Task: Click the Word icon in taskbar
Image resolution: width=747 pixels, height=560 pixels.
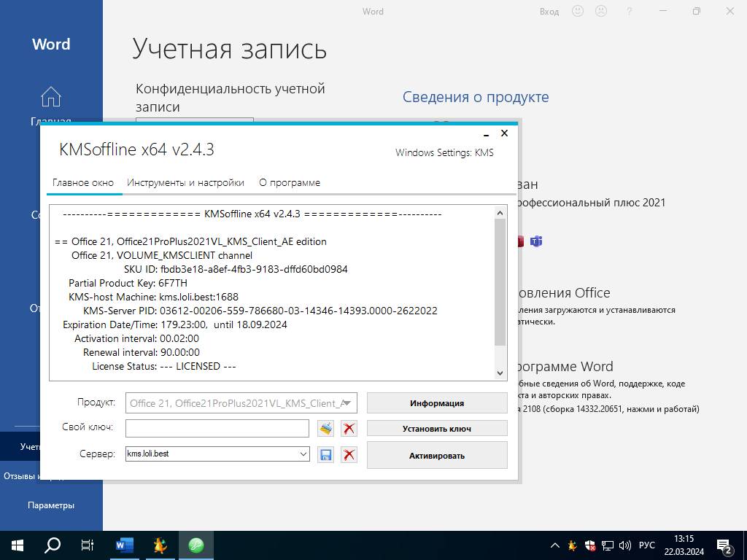Action: pyautogui.click(x=124, y=545)
